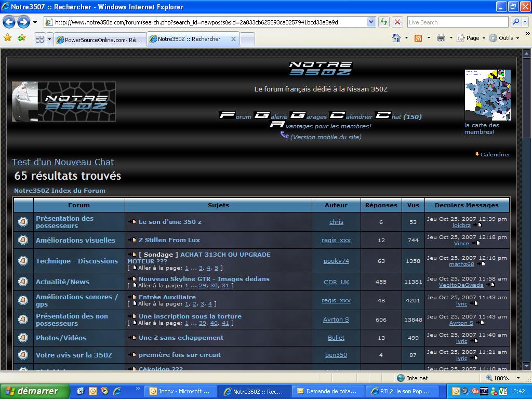Click the Print icon in toolbar

click(x=441, y=38)
